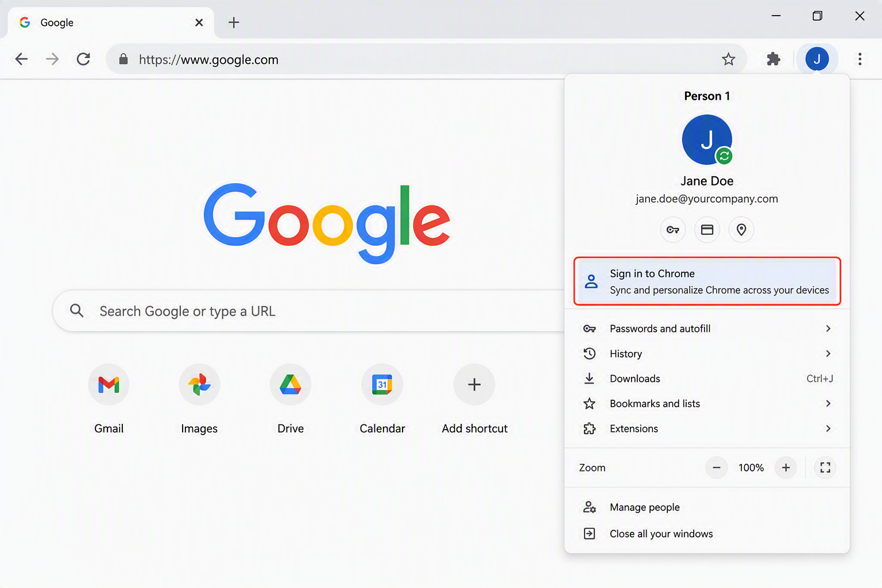Click the Person 1 heading
The width and height of the screenshot is (882, 588).
pos(707,96)
